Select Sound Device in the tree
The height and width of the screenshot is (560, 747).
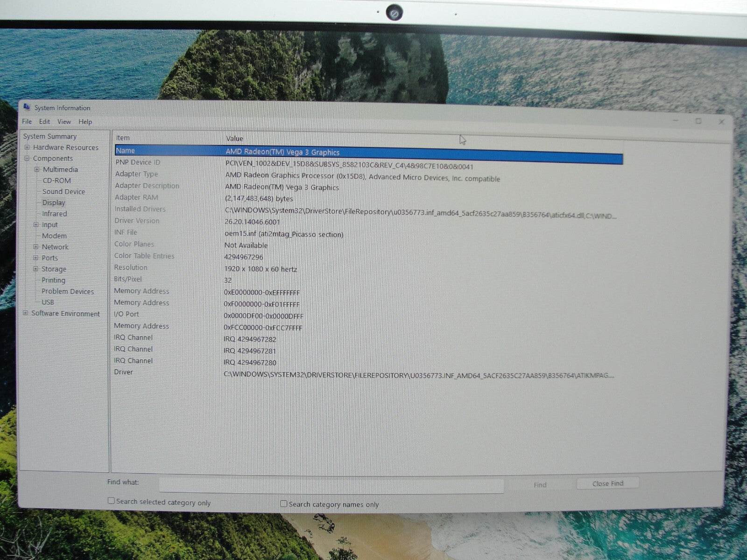(x=63, y=192)
